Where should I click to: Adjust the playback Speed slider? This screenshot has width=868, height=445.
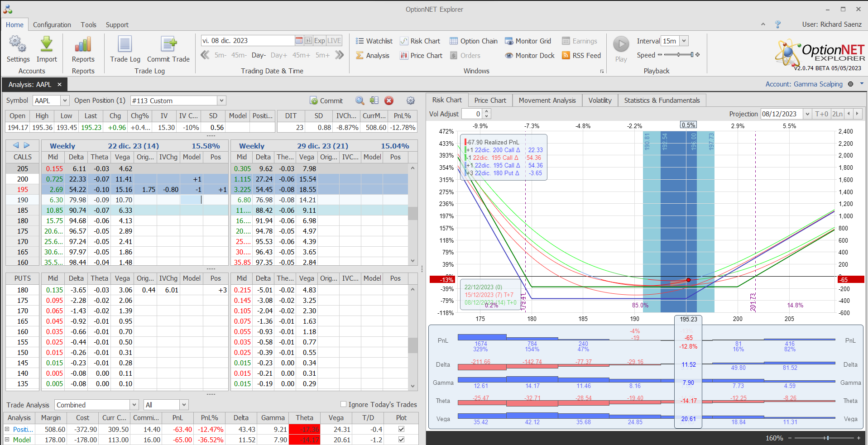coord(679,55)
